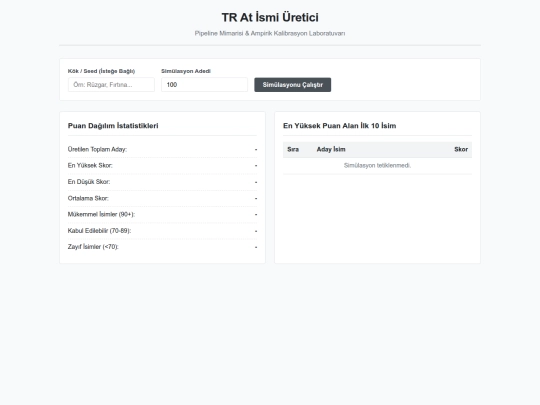Select the Mükemmel İsimler (90+) row label

101,214
